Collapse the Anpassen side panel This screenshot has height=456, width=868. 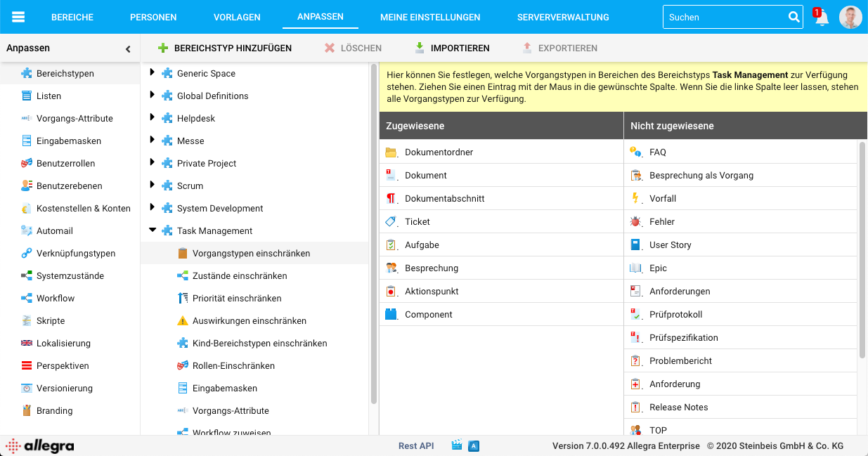[128, 49]
